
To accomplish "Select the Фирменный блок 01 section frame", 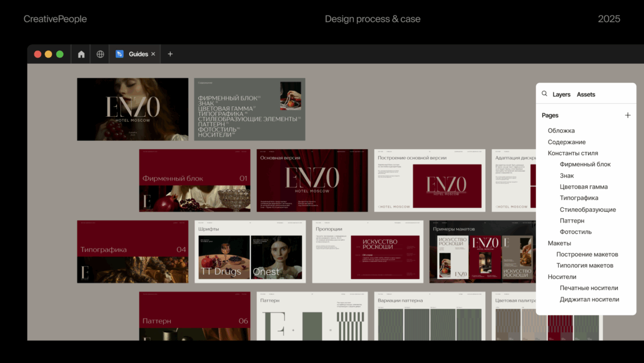I will 195,180.
